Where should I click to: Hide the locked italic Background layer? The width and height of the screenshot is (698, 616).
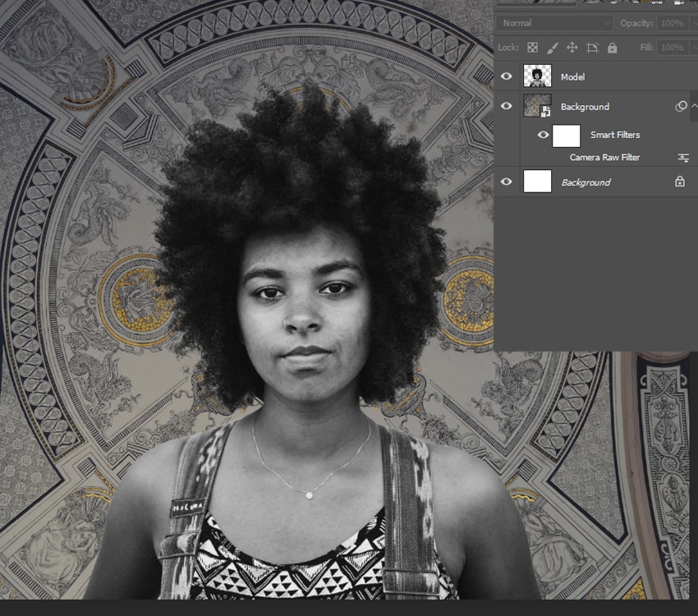tap(506, 182)
